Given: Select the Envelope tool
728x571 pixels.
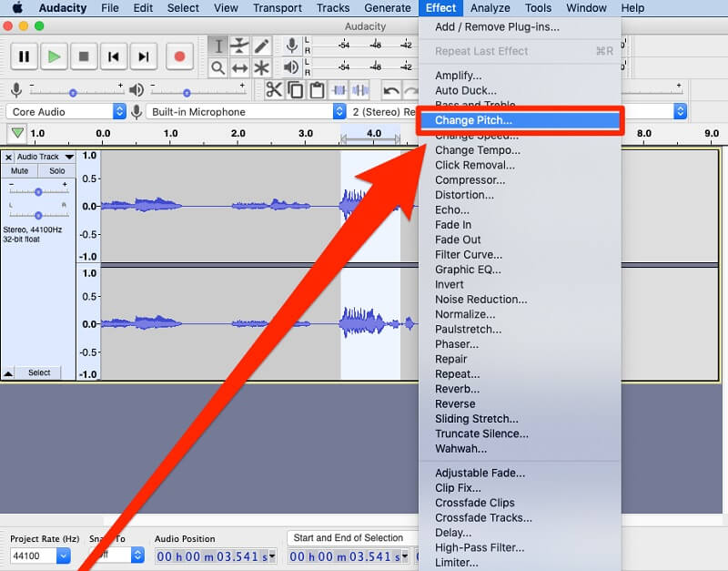Looking at the screenshot, I should point(238,46).
